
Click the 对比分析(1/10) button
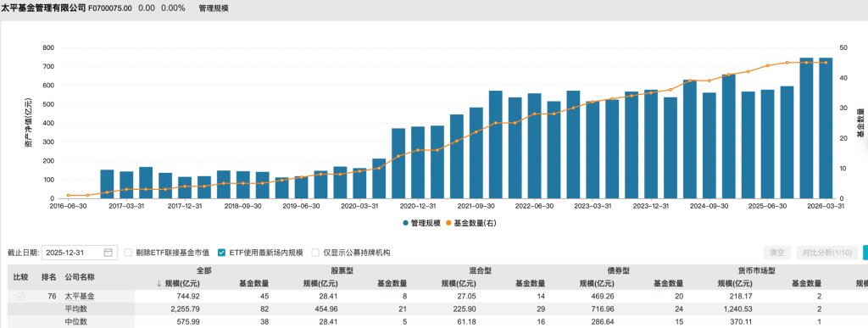tap(827, 253)
